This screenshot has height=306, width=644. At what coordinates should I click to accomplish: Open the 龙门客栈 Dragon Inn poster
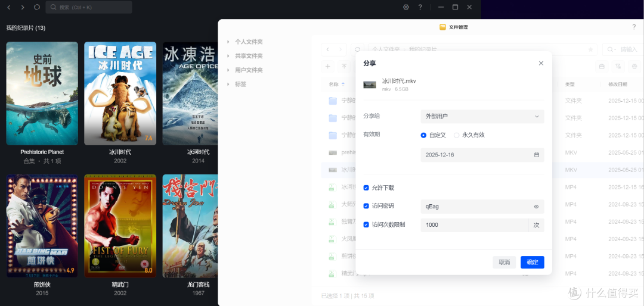(x=190, y=226)
